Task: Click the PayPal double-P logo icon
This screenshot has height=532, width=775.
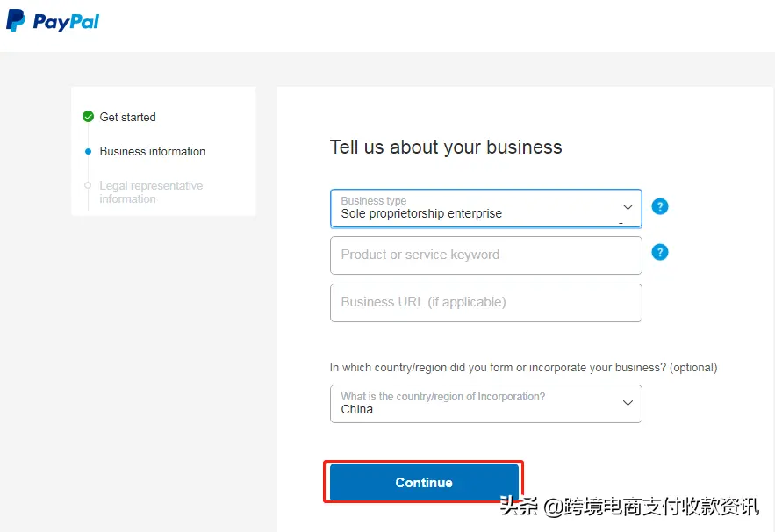Action: (x=16, y=21)
